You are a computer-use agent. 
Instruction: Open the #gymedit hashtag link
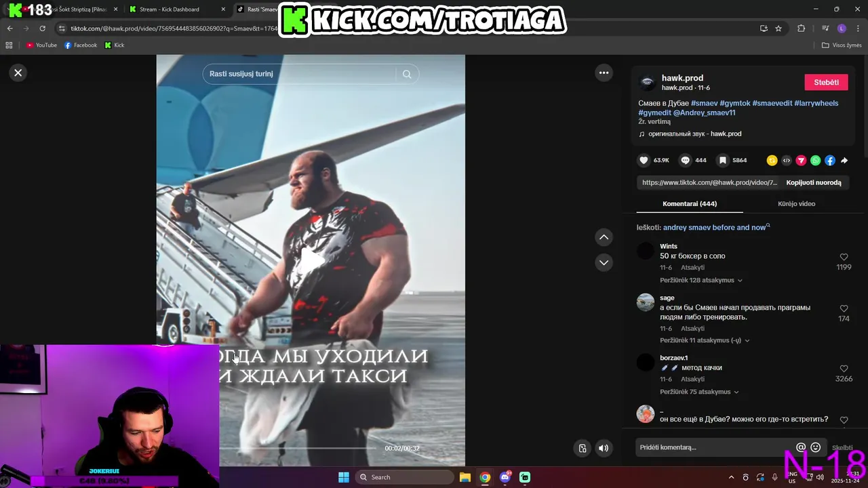click(654, 113)
